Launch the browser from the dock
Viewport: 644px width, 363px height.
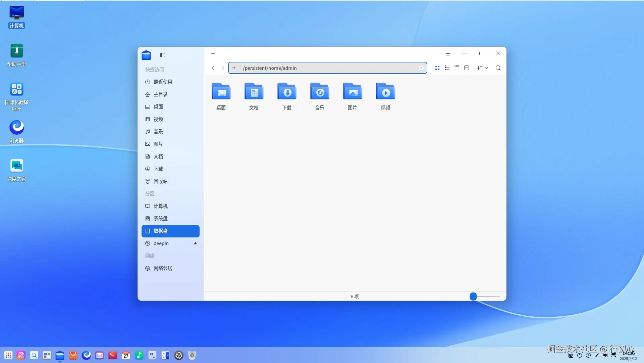[87, 355]
